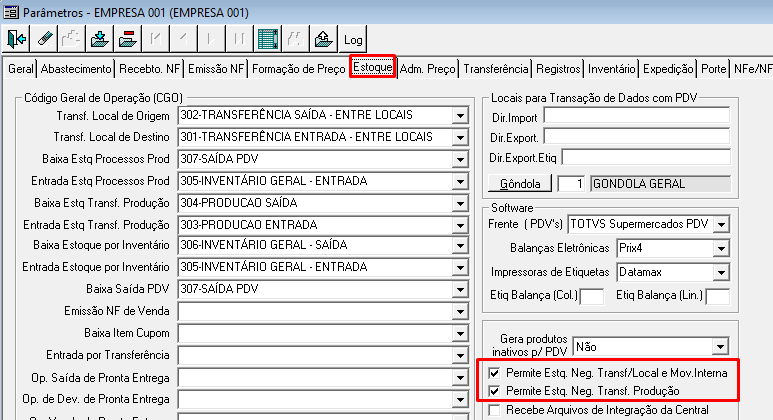The height and width of the screenshot is (420, 773).
Task: Click the folder with up arrow icon
Action: (x=323, y=39)
